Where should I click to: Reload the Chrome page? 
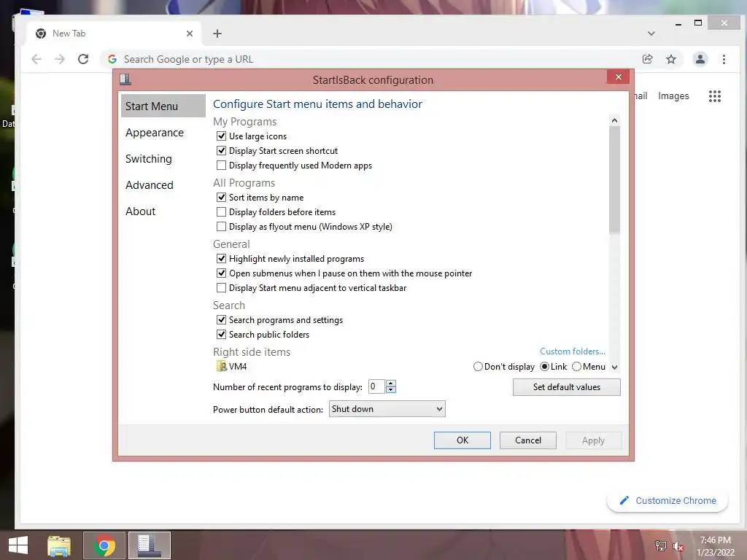83,59
